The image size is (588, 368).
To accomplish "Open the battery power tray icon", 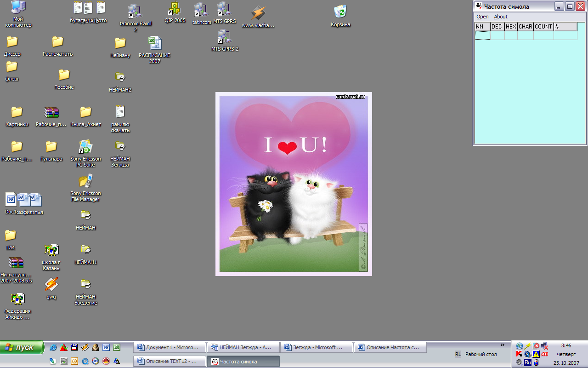I will point(536,362).
